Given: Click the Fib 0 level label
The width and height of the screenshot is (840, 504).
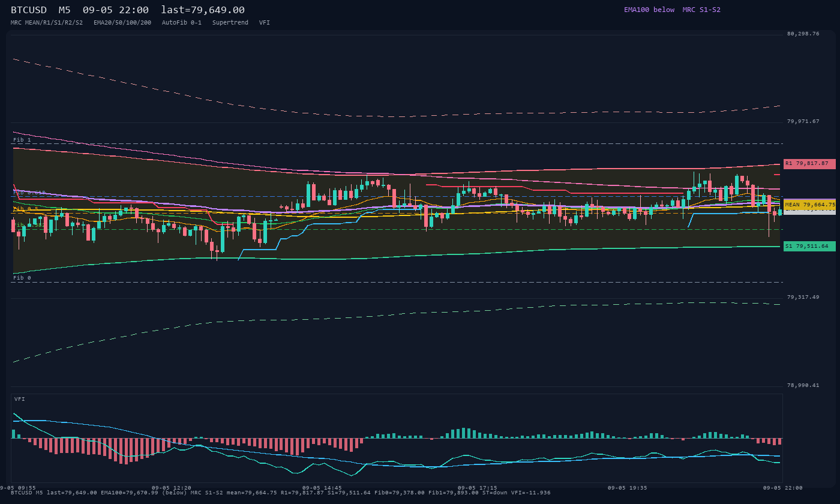Looking at the screenshot, I should 22,278.
